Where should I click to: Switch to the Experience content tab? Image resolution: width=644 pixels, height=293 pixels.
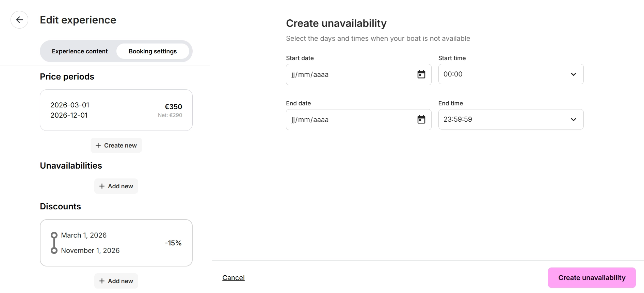click(80, 51)
